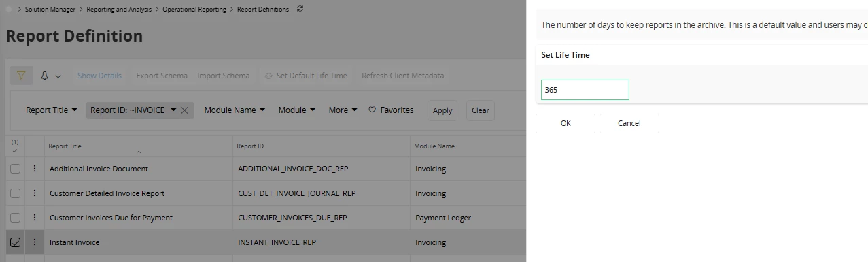Open row menu for Customer Detailed Invoice Report
The width and height of the screenshot is (868, 262).
(x=35, y=193)
